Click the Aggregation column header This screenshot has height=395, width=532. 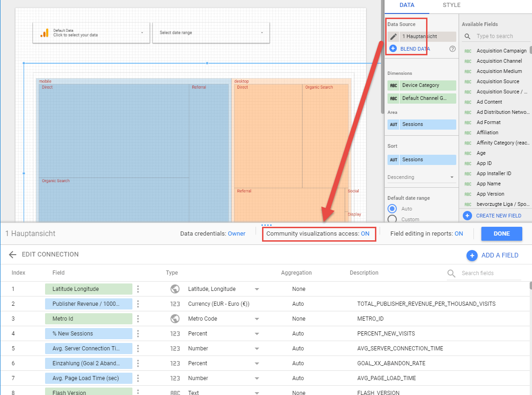pyautogui.click(x=296, y=273)
